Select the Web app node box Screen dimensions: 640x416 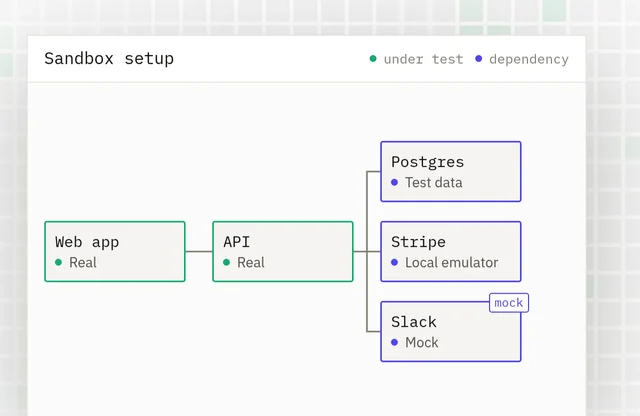click(115, 251)
